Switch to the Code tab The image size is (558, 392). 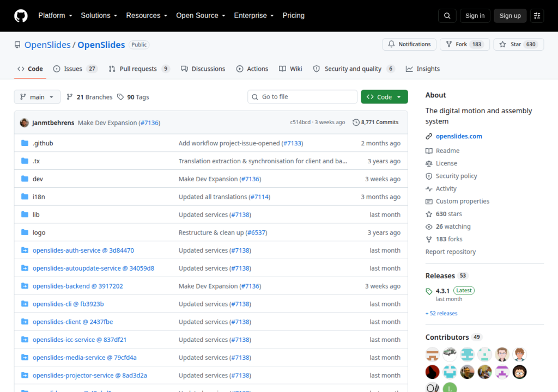(x=30, y=69)
